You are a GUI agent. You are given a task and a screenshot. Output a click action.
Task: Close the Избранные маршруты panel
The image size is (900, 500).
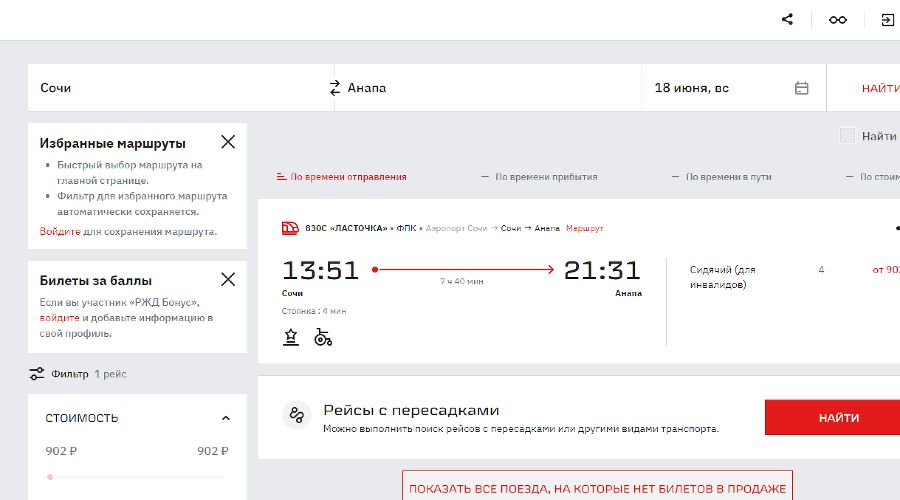[228, 142]
